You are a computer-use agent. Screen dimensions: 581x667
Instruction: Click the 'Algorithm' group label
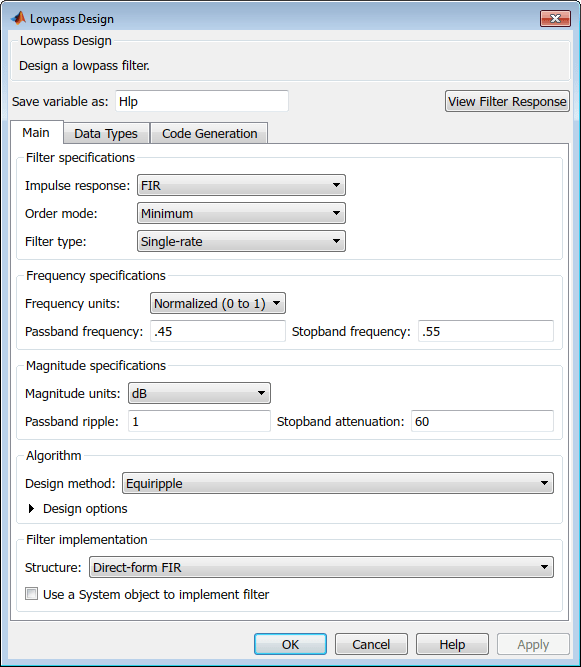[x=54, y=455]
